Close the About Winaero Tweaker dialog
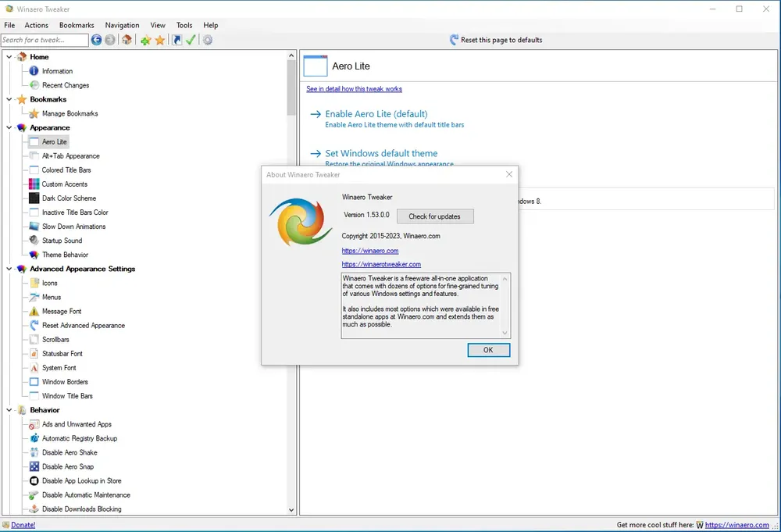 (508, 174)
